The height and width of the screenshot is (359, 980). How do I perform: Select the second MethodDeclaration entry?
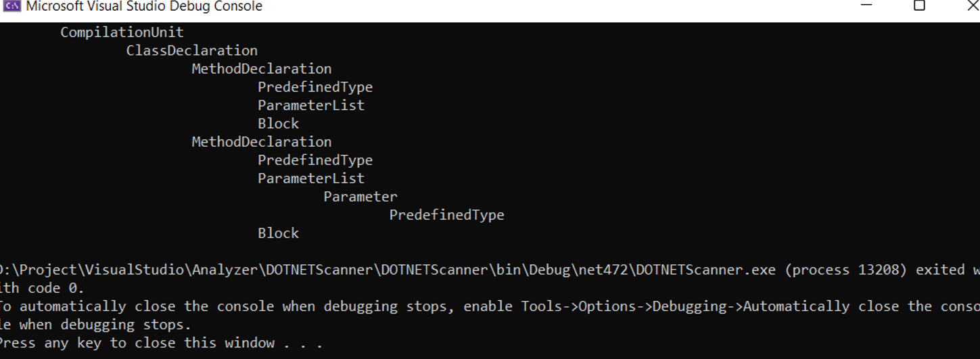pyautogui.click(x=261, y=142)
